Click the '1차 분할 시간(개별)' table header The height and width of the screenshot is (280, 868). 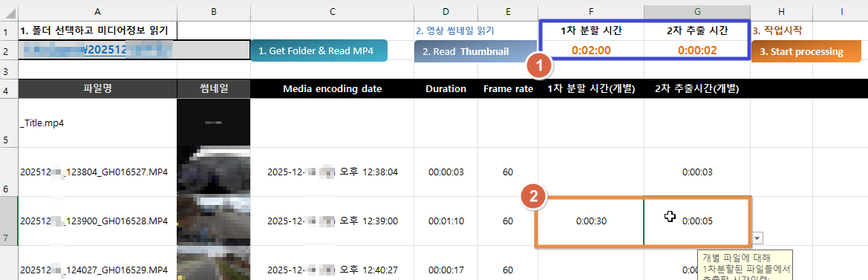click(590, 88)
